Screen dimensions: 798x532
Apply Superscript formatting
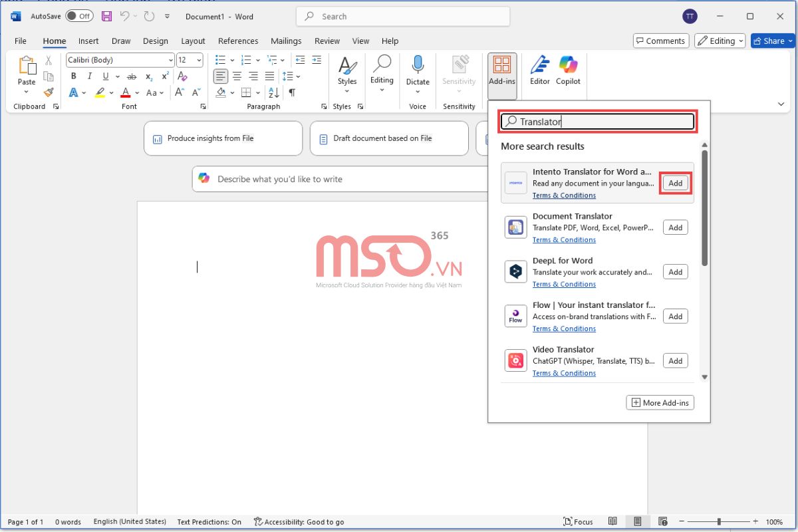[x=165, y=76]
